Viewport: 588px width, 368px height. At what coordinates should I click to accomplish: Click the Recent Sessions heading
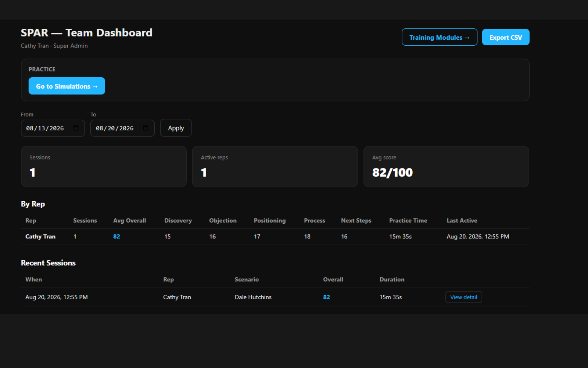pyautogui.click(x=48, y=263)
